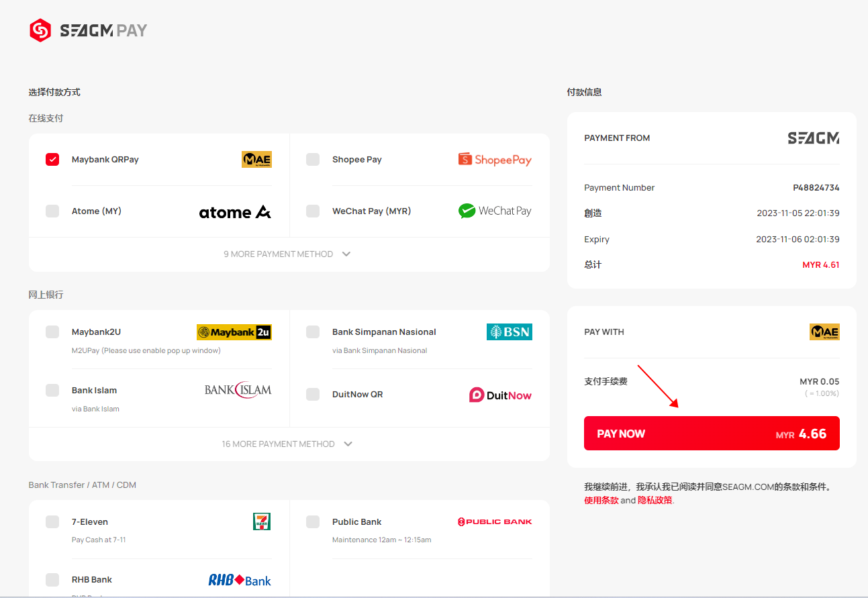This screenshot has width=868, height=598.
Task: Expand 9 more payment methods
Action: tap(287, 254)
